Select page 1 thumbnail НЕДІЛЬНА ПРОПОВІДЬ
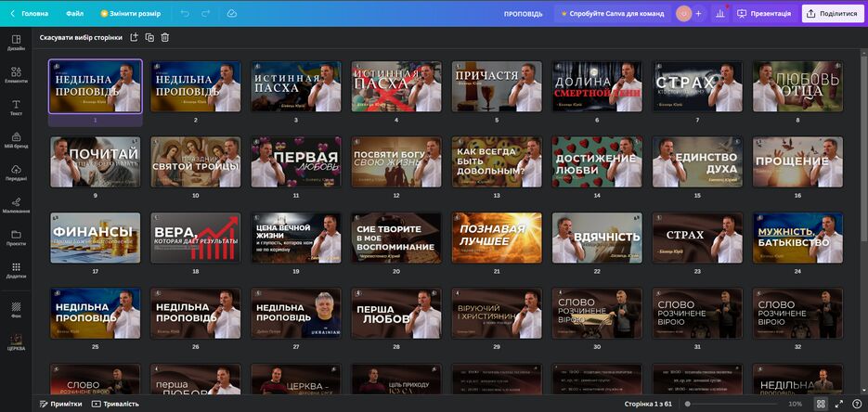The width and height of the screenshot is (868, 412). [96, 86]
